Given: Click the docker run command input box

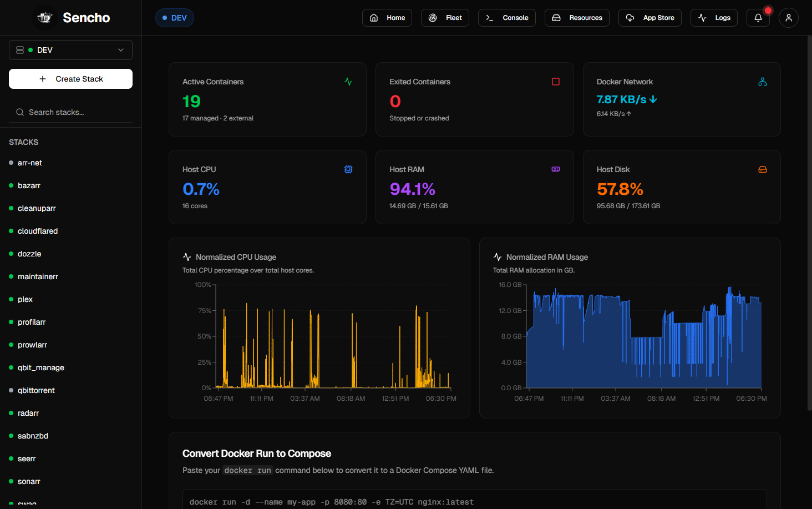Looking at the screenshot, I should [x=475, y=500].
